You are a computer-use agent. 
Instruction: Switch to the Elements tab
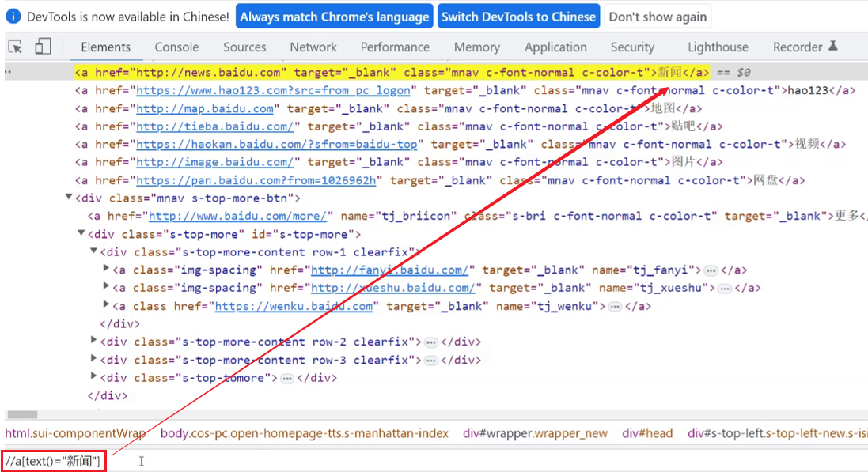point(106,47)
